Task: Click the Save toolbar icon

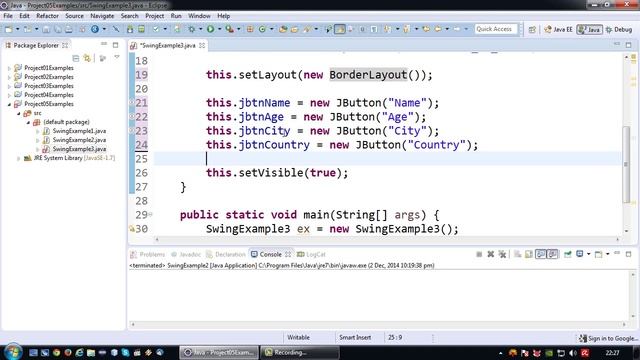Action: coord(46,29)
